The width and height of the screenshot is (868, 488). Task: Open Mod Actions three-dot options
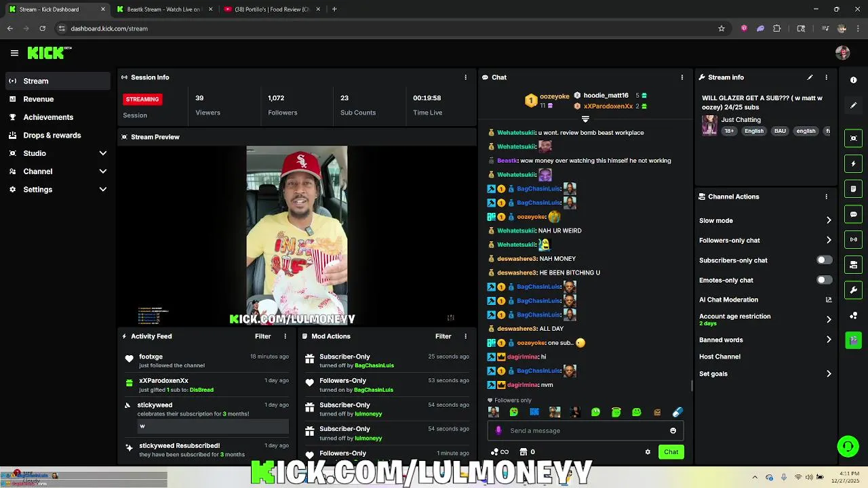(465, 336)
